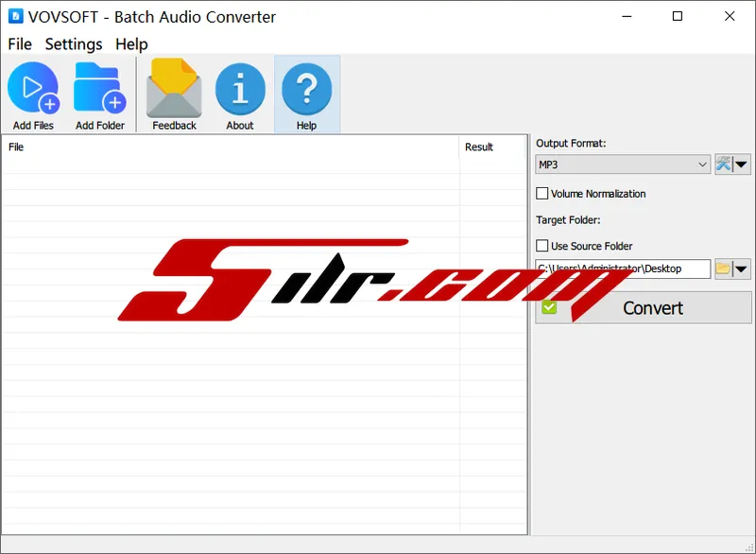Close the Batch Audio Converter window
756x554 pixels.
tap(730, 16)
